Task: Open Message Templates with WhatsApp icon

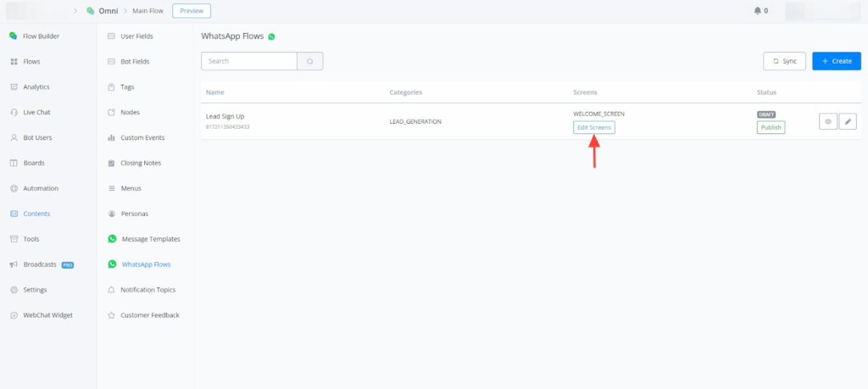Action: pyautogui.click(x=150, y=239)
